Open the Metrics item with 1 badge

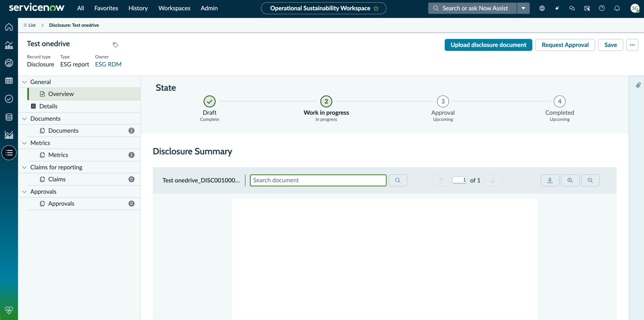click(84, 155)
